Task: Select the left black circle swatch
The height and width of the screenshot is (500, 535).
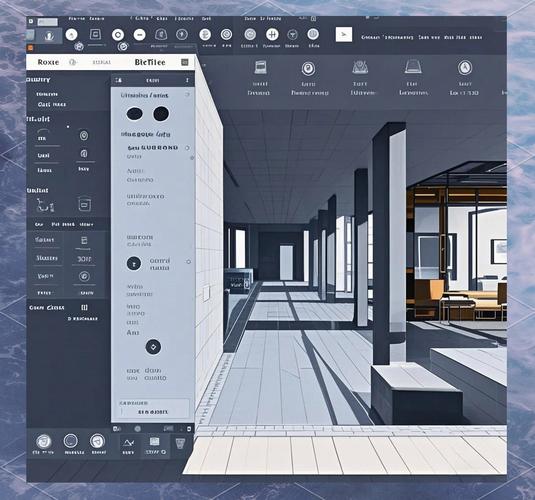Action: (134, 114)
